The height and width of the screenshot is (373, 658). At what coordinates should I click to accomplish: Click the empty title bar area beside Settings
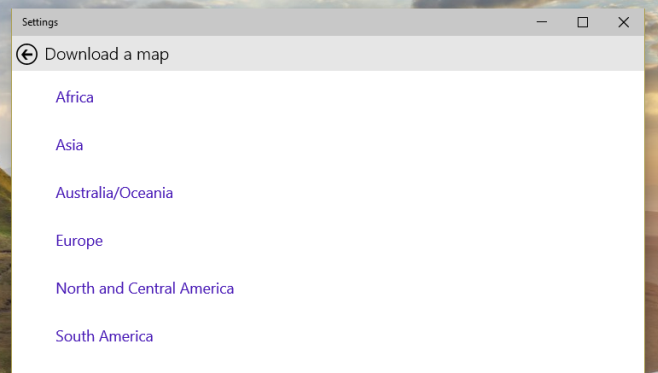(x=294, y=22)
